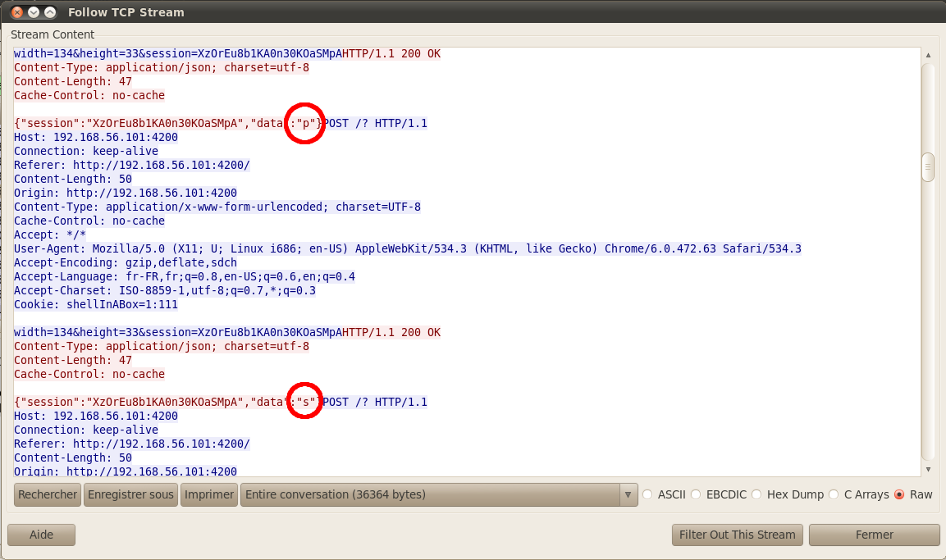Select the ASCII display format

[648, 494]
